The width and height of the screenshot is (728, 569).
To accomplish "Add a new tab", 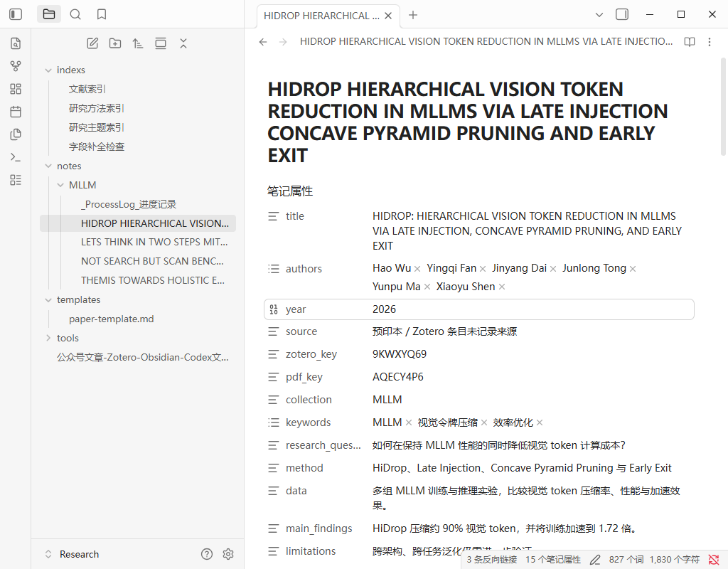I will 413,16.
